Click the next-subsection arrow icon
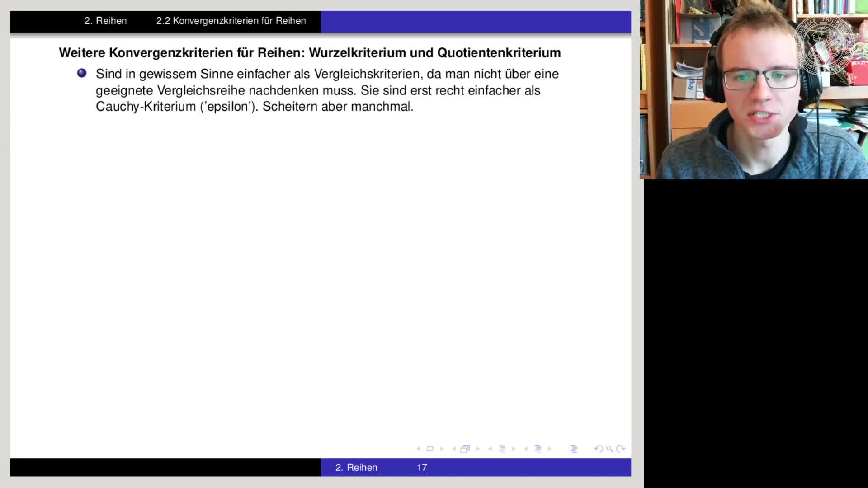Image resolution: width=868 pixels, height=488 pixels. click(x=514, y=449)
